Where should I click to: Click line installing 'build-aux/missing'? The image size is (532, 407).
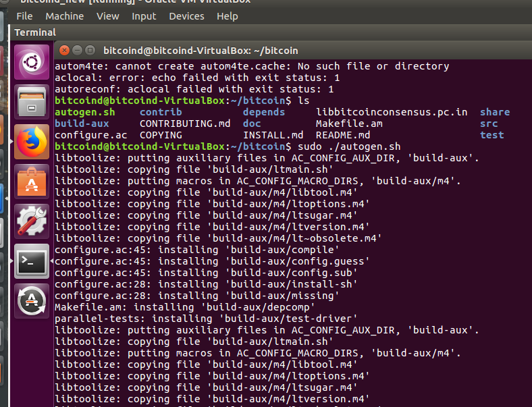[x=196, y=296]
